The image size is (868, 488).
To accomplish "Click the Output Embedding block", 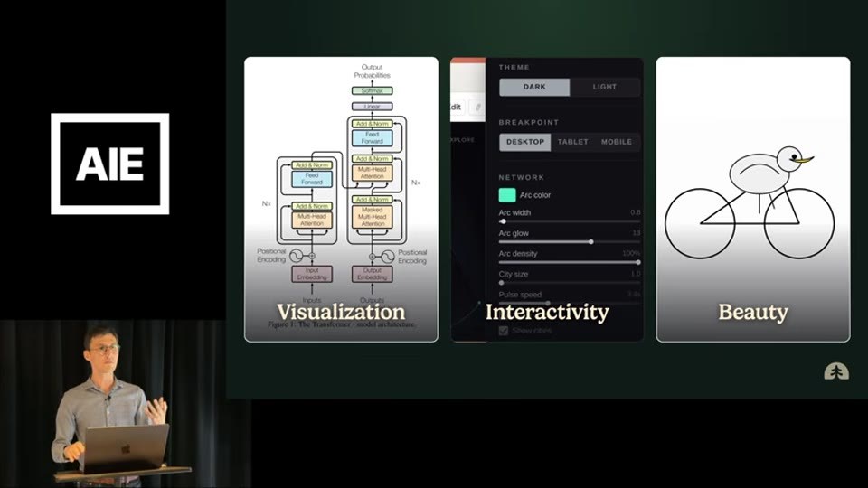I will (x=372, y=274).
